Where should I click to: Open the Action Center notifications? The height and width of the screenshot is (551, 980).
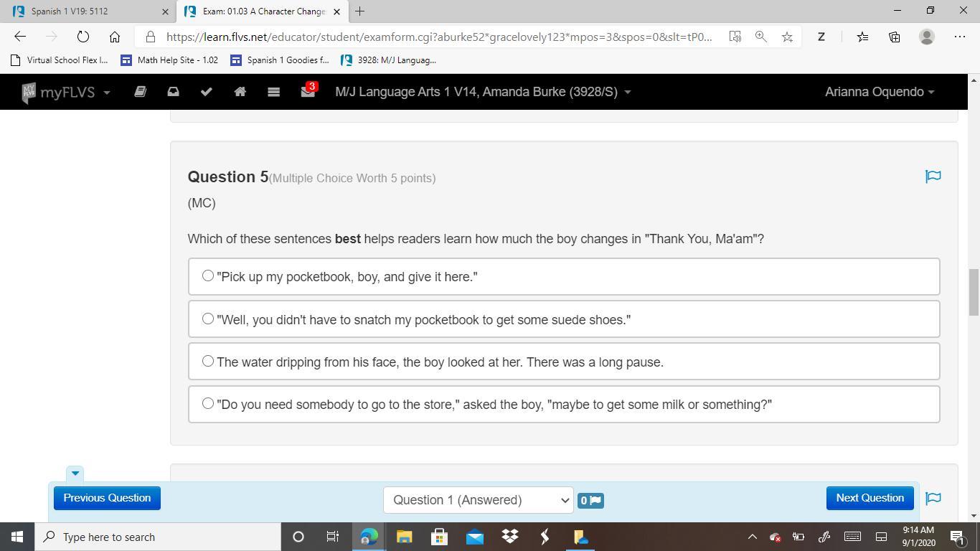coord(957,537)
